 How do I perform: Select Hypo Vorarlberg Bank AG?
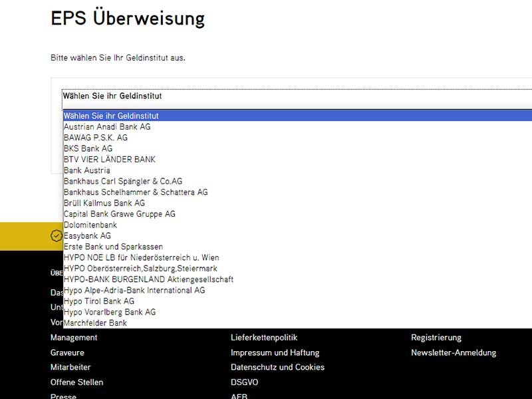[297, 312]
